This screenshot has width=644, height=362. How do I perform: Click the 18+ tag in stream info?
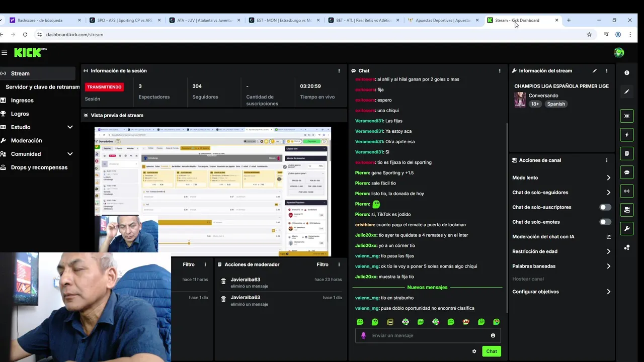[535, 104]
